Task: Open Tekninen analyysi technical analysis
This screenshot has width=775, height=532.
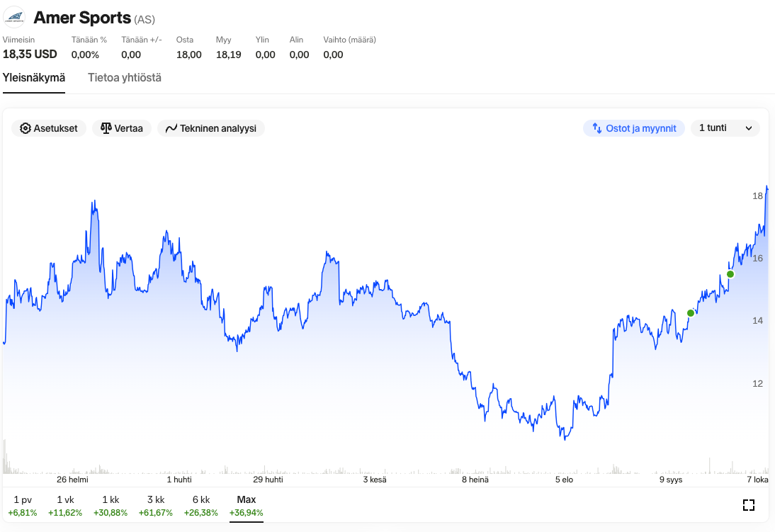Action: (211, 128)
